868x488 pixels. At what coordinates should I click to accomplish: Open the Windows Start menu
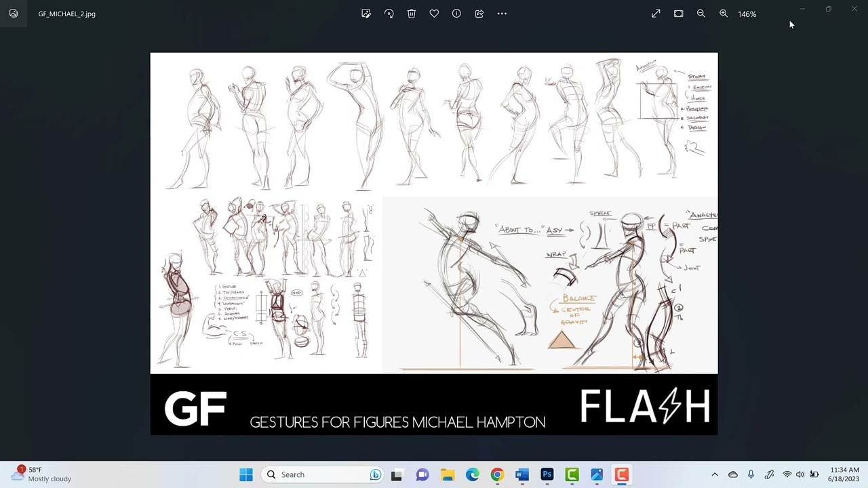point(245,474)
